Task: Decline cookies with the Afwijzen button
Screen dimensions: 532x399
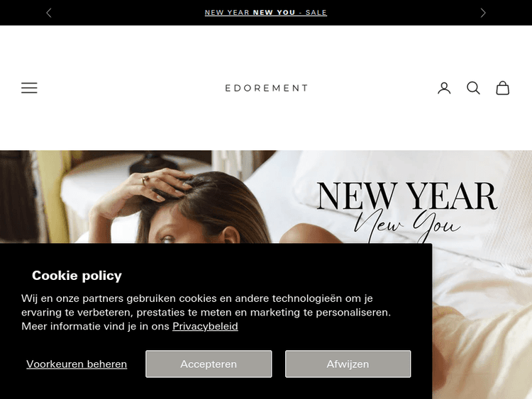Action: tap(348, 364)
